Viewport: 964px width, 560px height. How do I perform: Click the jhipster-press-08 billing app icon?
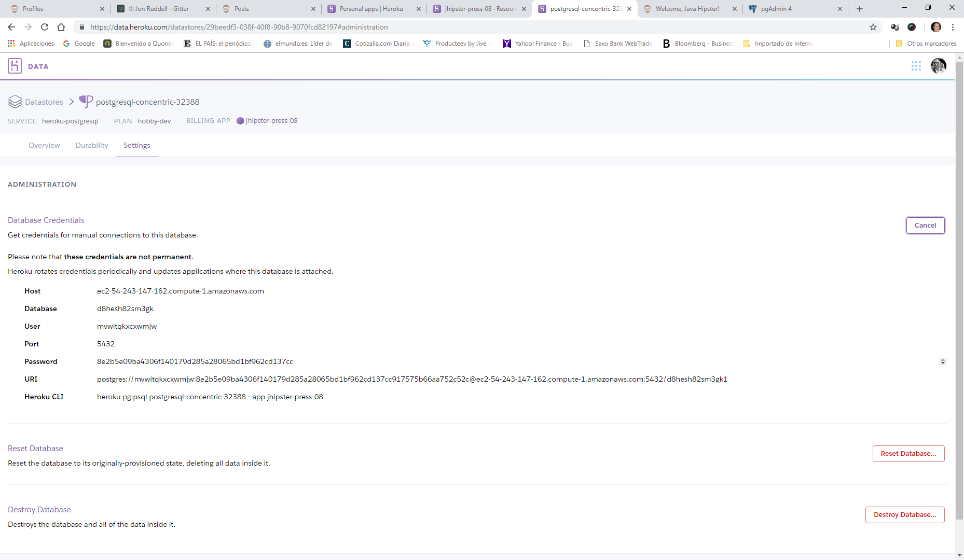click(240, 121)
